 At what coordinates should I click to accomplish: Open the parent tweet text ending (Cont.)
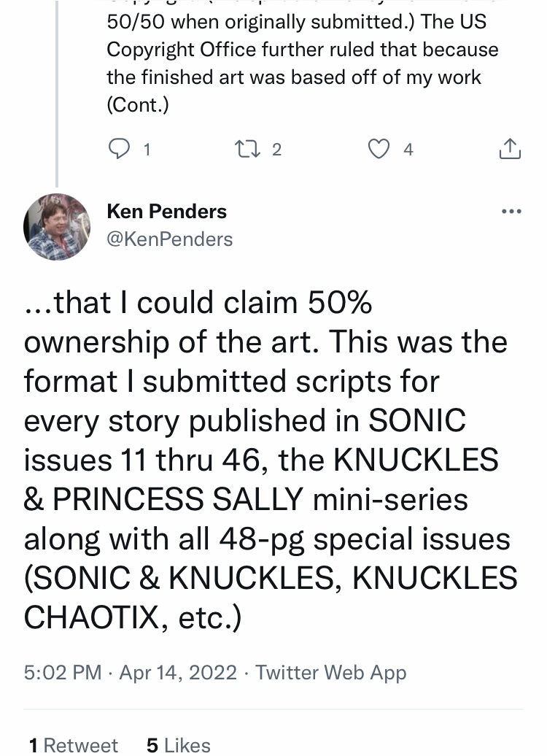tap(303, 63)
